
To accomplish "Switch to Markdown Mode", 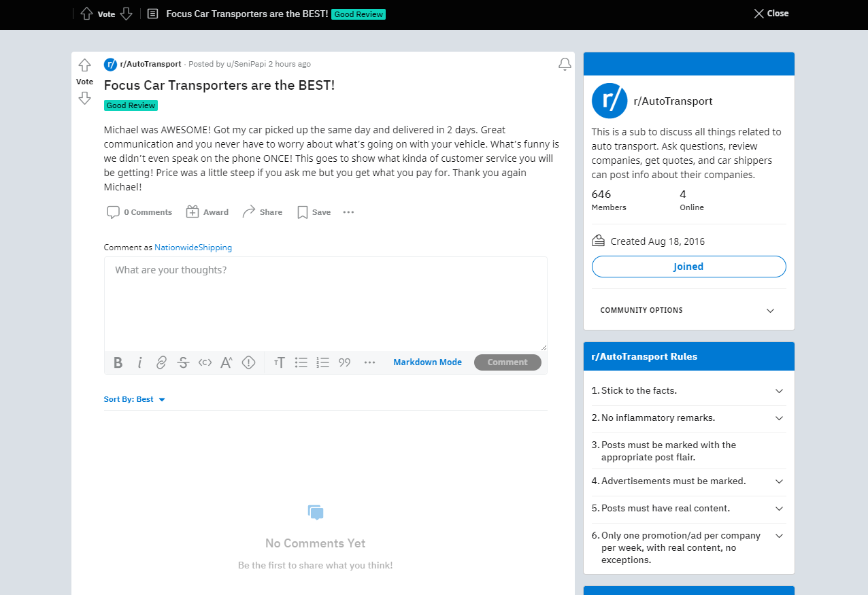I will [427, 362].
